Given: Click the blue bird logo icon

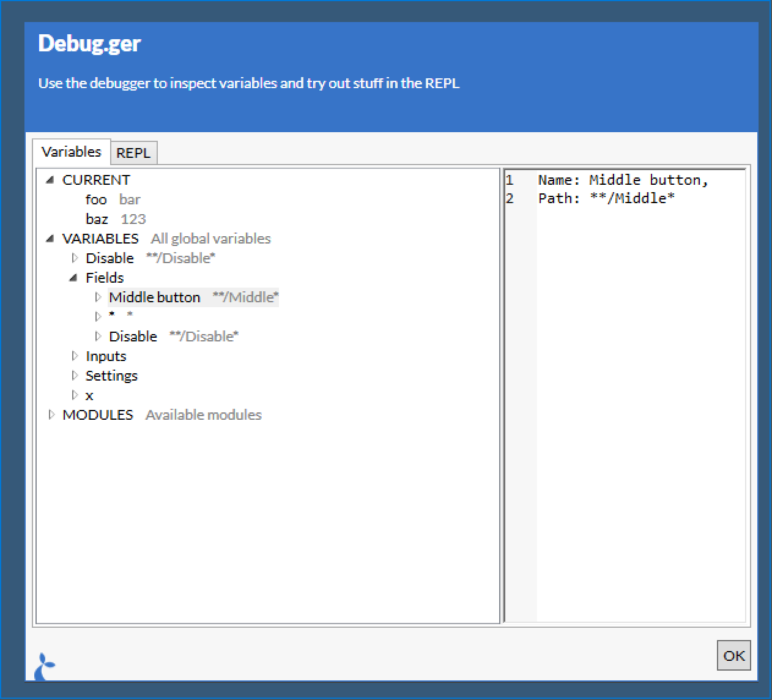Looking at the screenshot, I should (x=45, y=666).
